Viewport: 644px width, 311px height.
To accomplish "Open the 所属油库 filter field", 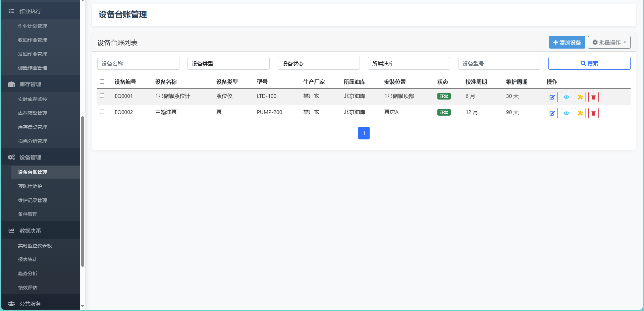I will 409,63.
